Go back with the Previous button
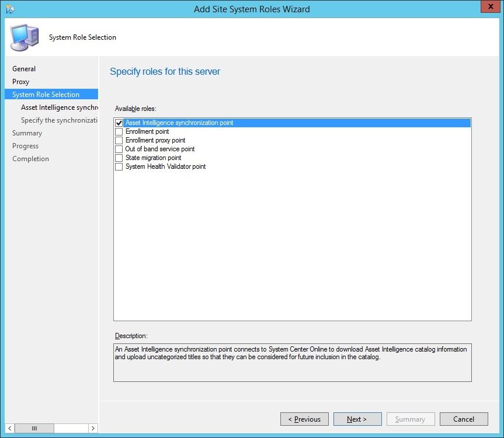 coord(304,419)
